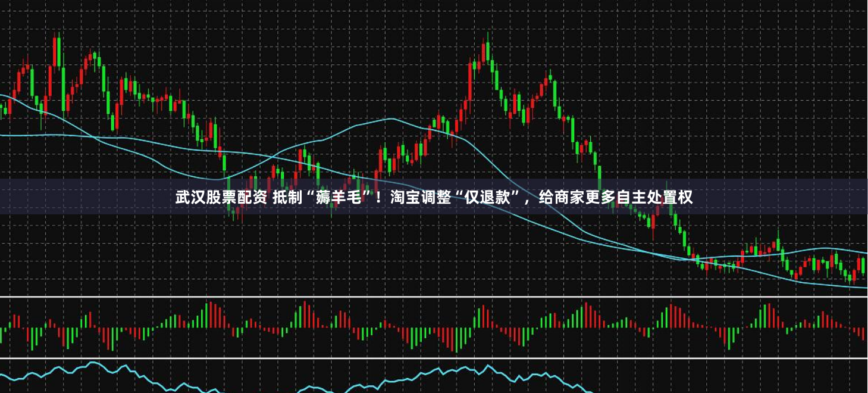Click the headline text about 淘宝调整“仅退款”
The image size is (868, 393).
pyautogui.click(x=434, y=197)
